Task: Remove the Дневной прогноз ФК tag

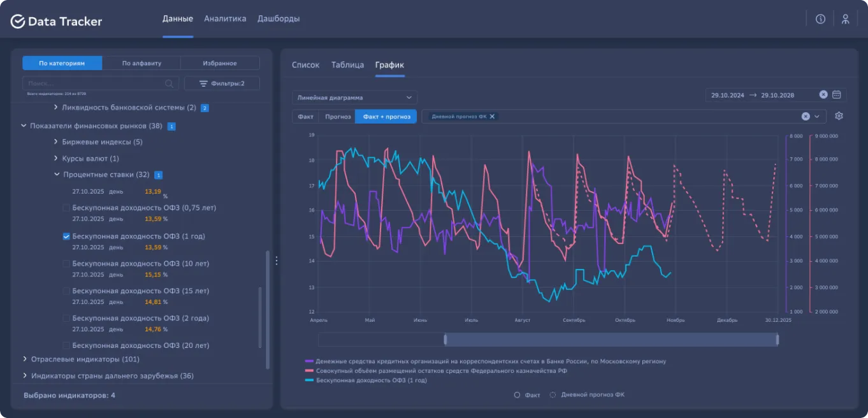Action: (x=492, y=117)
